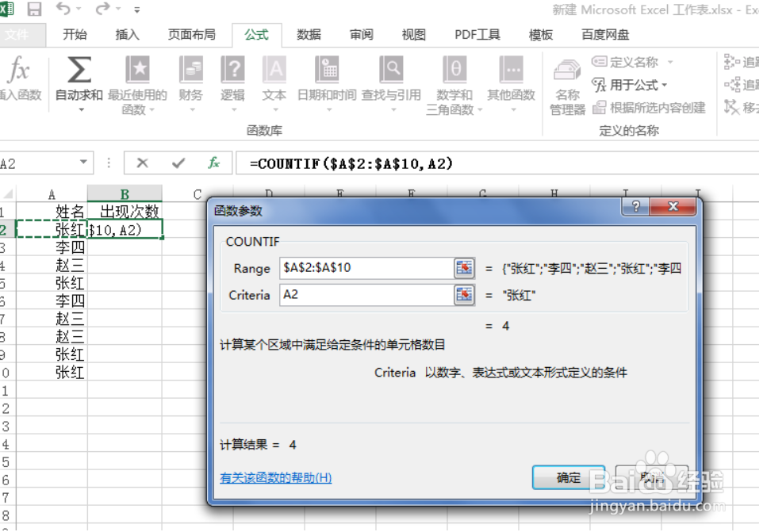Click the 确定 OK button

tap(569, 477)
